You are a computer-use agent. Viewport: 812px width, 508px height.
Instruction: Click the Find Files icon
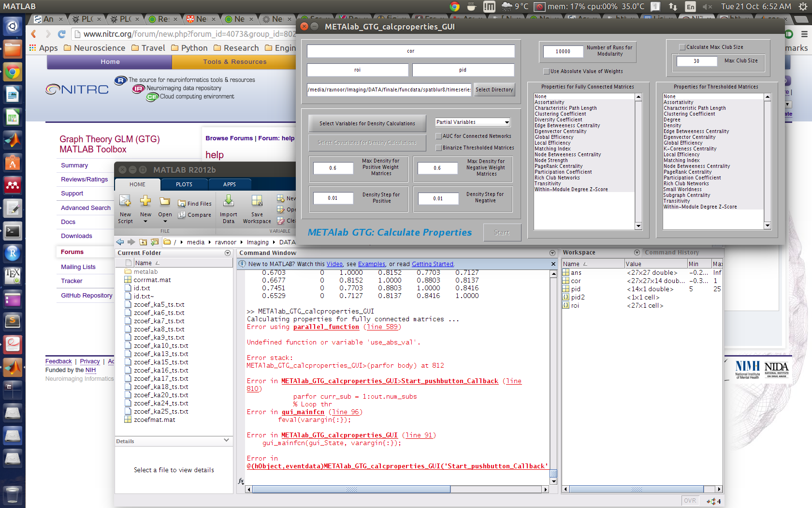(x=182, y=204)
